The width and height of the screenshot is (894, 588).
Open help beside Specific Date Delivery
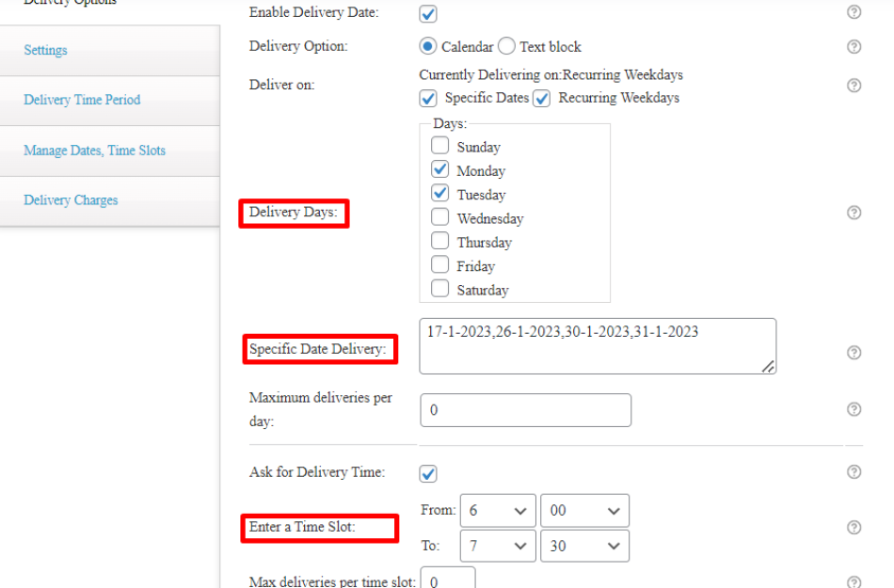854,352
